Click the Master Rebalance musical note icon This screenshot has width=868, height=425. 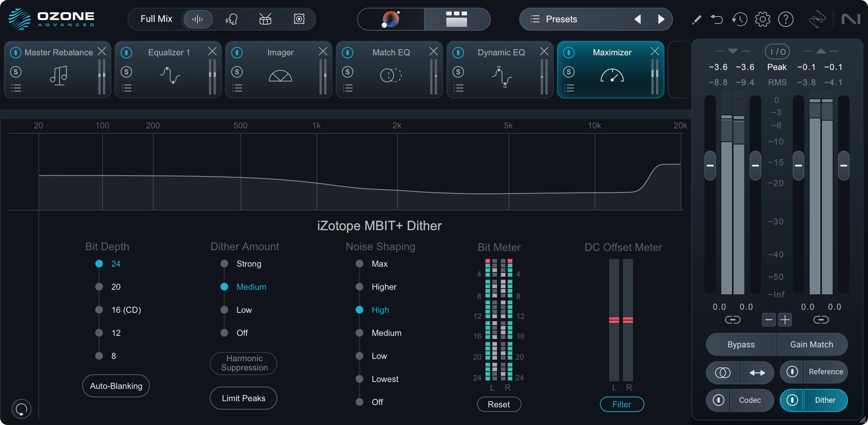[x=58, y=76]
